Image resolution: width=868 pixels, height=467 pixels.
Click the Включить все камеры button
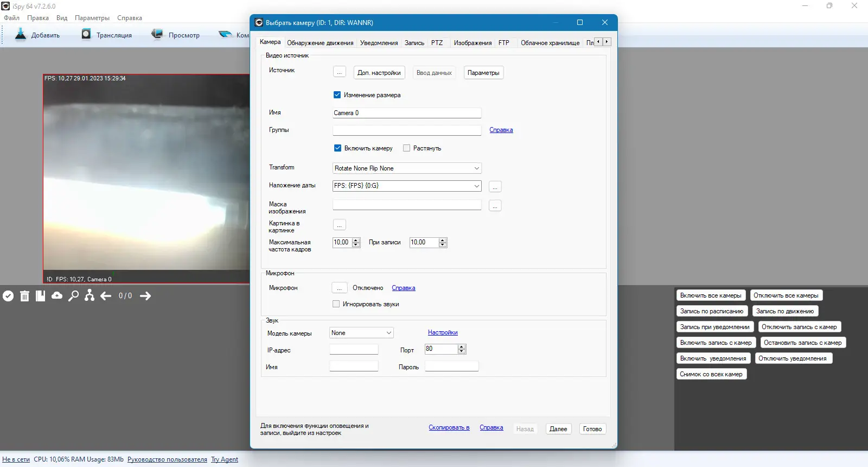pos(711,295)
